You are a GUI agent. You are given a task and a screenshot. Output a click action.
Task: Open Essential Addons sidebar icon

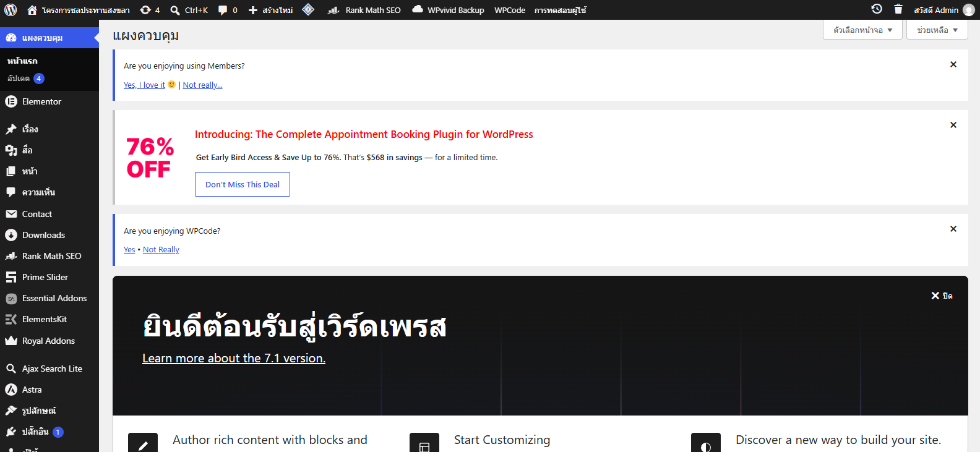(11, 299)
